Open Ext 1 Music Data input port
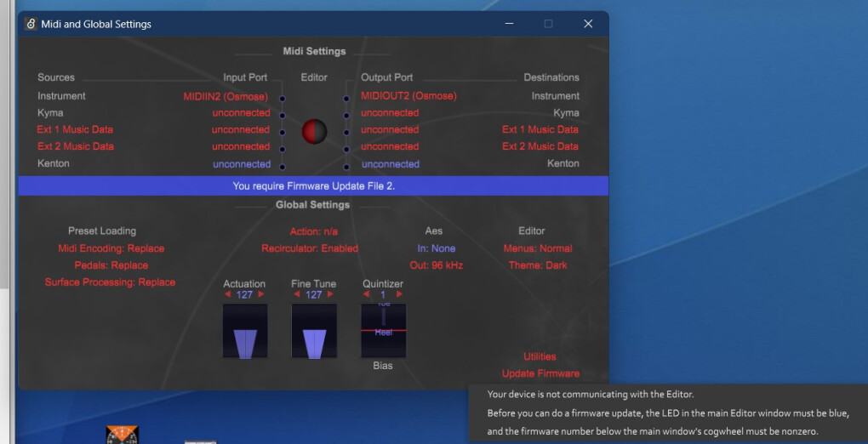Viewport: 868px width, 444px height. [242, 129]
